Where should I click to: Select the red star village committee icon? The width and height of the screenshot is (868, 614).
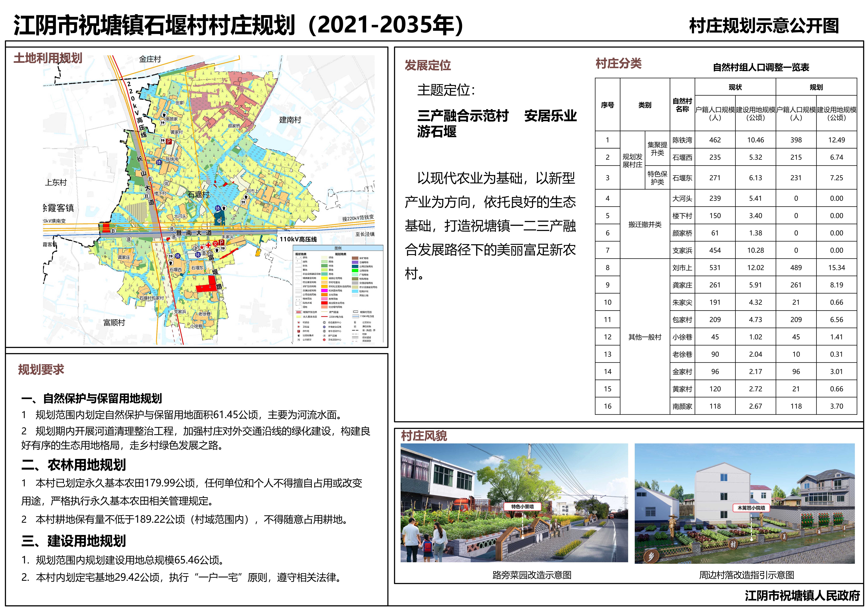tap(202, 247)
